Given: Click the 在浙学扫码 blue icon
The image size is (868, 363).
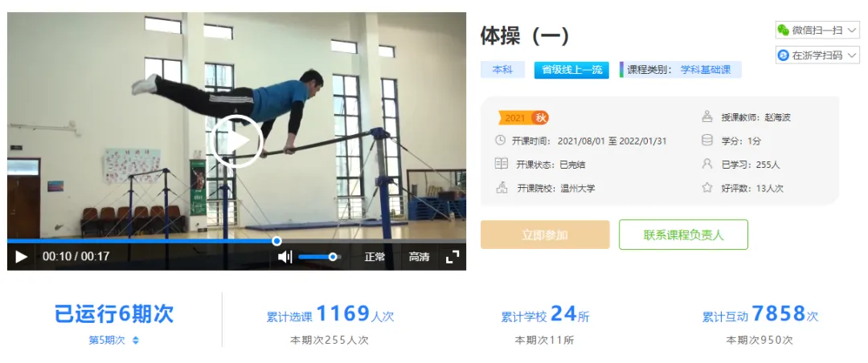Looking at the screenshot, I should coord(783,55).
